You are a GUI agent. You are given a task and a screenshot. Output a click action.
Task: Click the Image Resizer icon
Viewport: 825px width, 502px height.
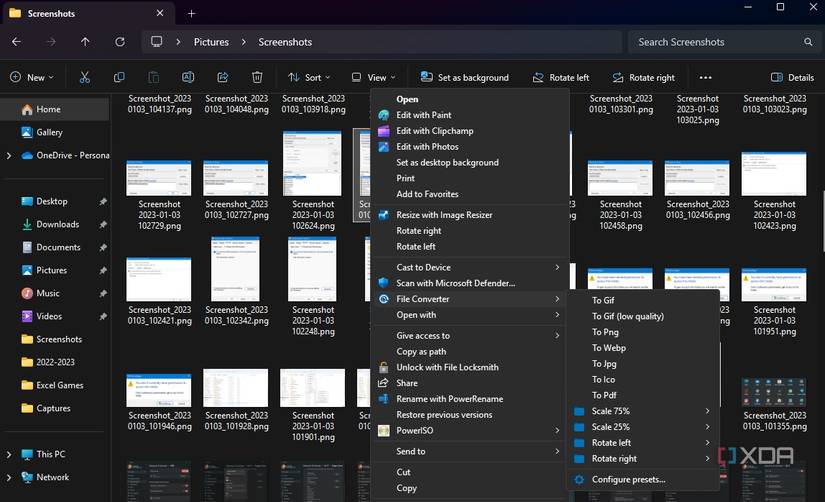384,215
